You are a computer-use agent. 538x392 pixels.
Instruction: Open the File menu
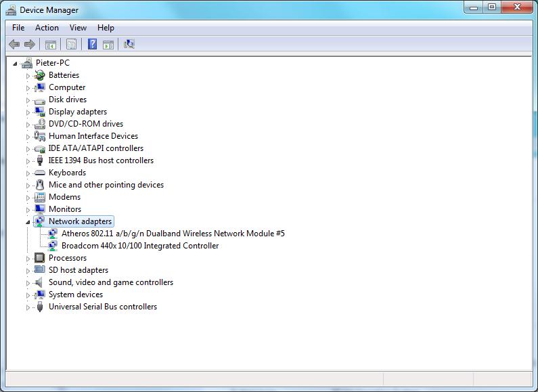click(x=18, y=28)
